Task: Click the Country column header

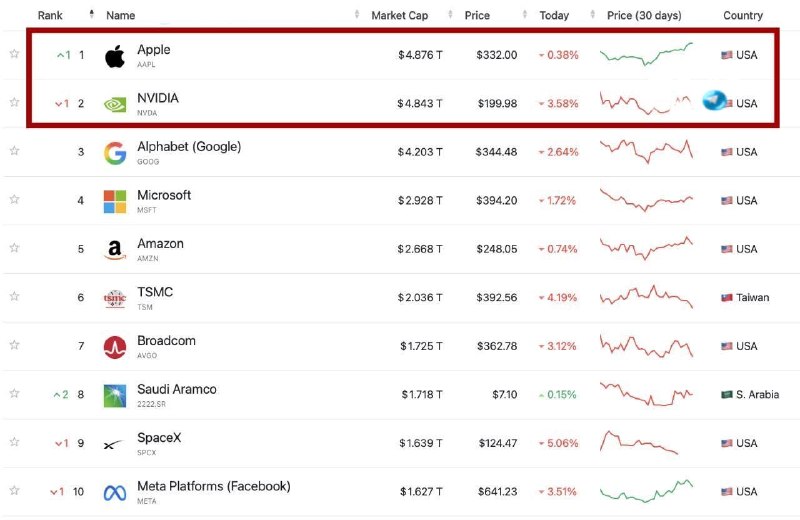Action: click(743, 15)
